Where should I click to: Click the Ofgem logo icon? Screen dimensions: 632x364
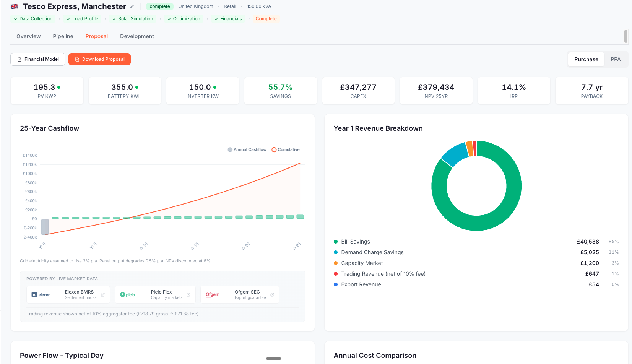[x=213, y=294]
